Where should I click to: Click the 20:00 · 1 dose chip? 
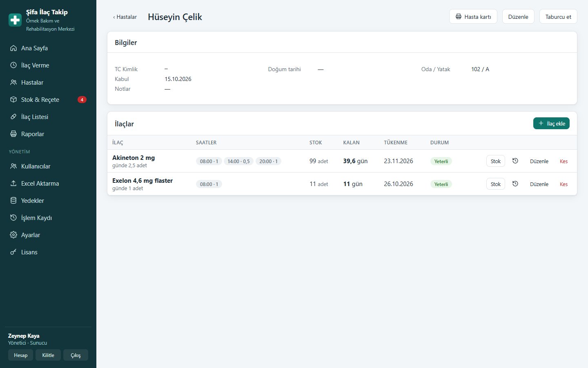268,161
